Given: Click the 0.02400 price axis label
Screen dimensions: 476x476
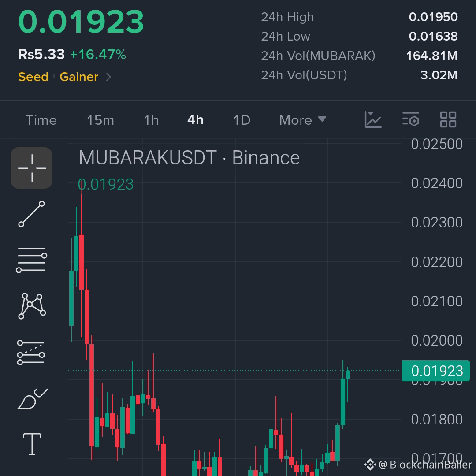Looking at the screenshot, I should pos(436,183).
